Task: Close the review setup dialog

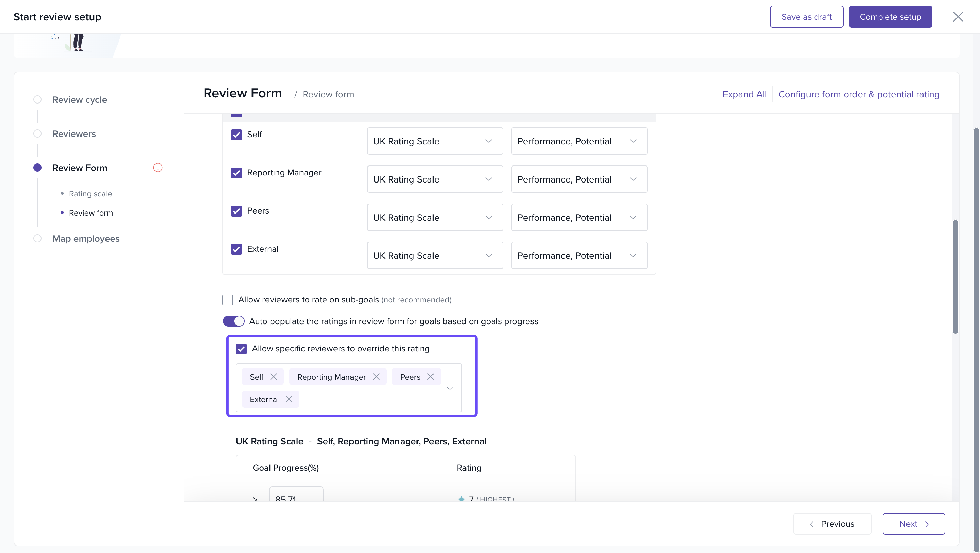Action: coord(958,17)
